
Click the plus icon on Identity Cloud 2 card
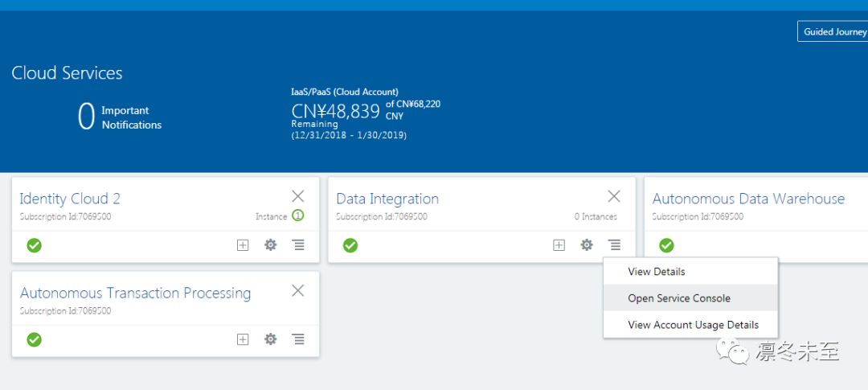coord(243,245)
